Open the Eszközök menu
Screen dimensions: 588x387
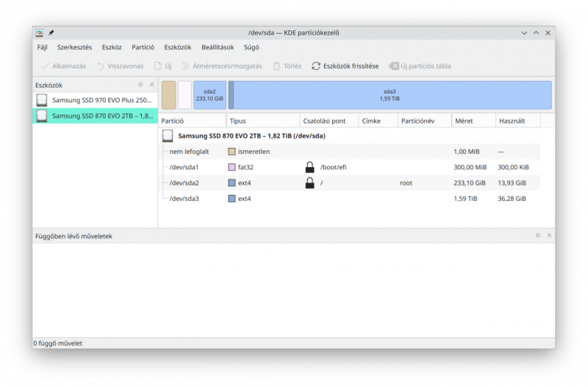[178, 47]
